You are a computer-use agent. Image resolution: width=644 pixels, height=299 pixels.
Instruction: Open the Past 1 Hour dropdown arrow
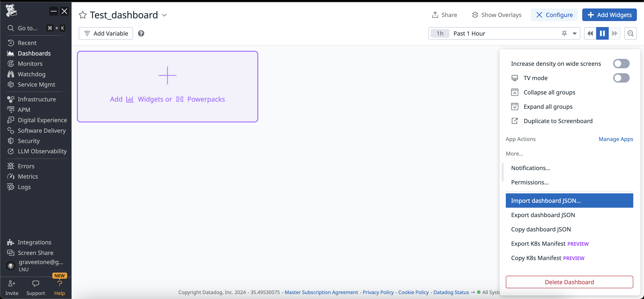click(574, 33)
